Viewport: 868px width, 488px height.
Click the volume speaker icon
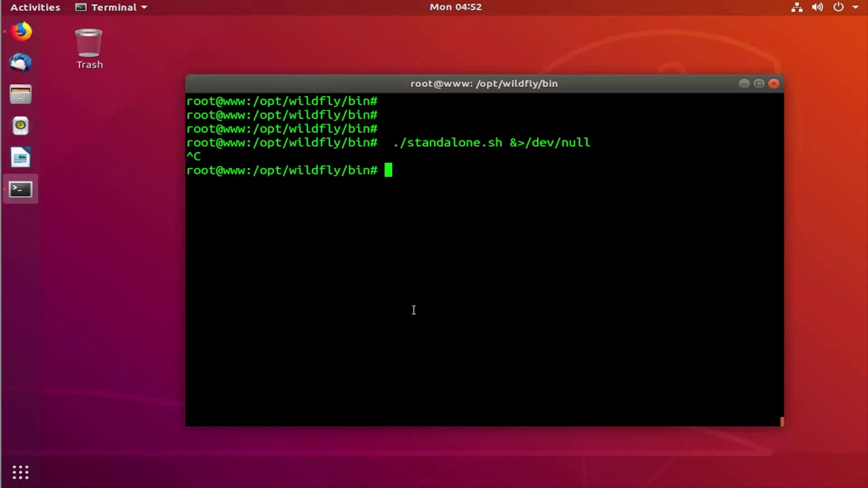(x=817, y=7)
